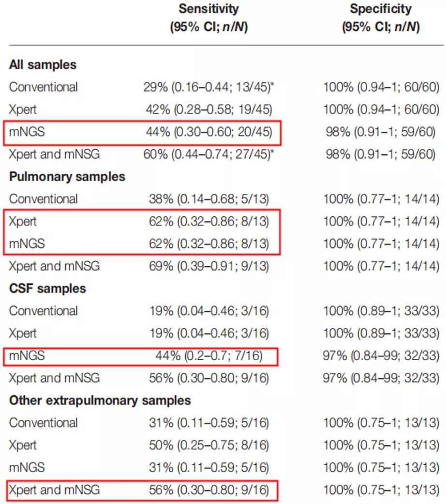This screenshot has height=504, width=446.
Task: Click the highlighted 44% (0.30–0.60; 20/45) value
Action: [x=208, y=132]
